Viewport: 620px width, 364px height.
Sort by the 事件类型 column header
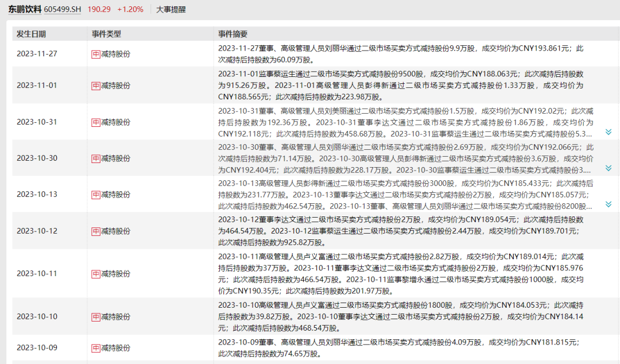pos(106,34)
